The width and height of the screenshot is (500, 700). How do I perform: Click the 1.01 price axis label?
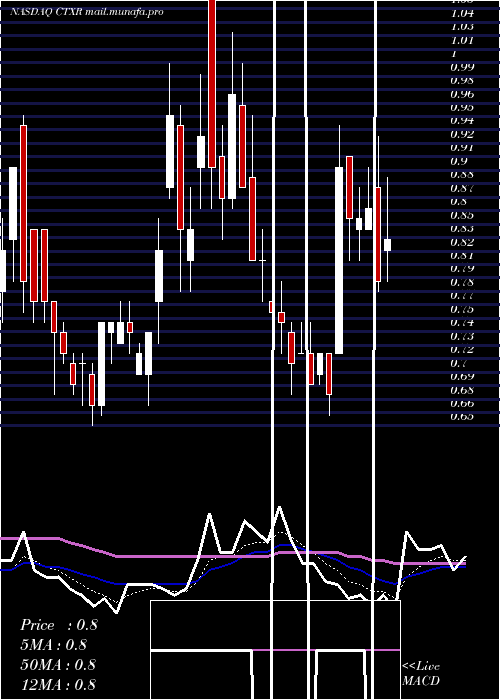[462, 40]
